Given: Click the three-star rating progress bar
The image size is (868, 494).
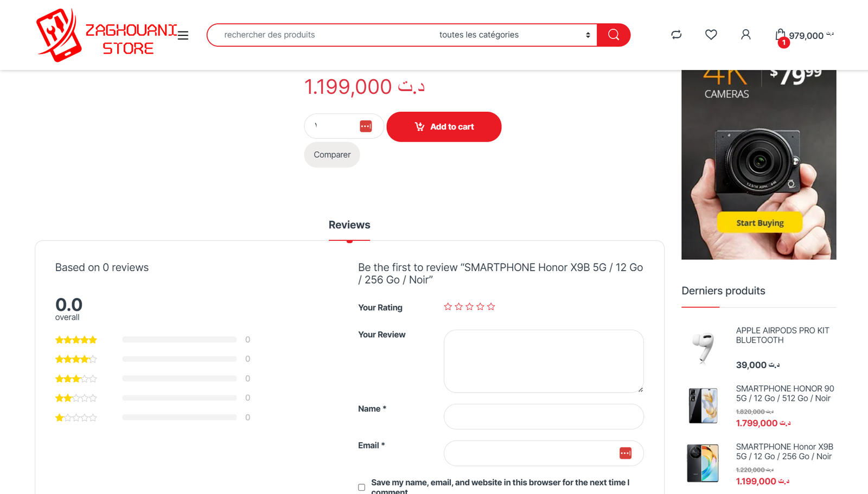Looking at the screenshot, I should (180, 378).
